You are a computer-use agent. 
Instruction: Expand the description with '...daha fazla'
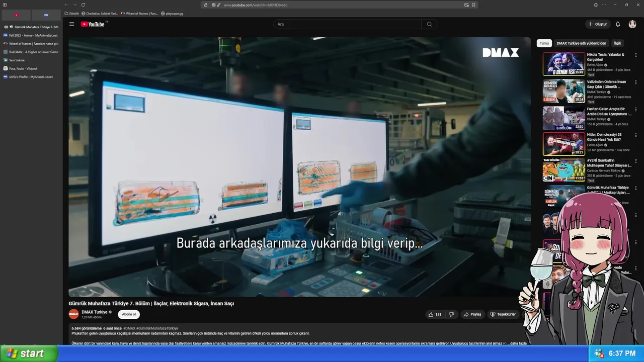[x=516, y=343]
